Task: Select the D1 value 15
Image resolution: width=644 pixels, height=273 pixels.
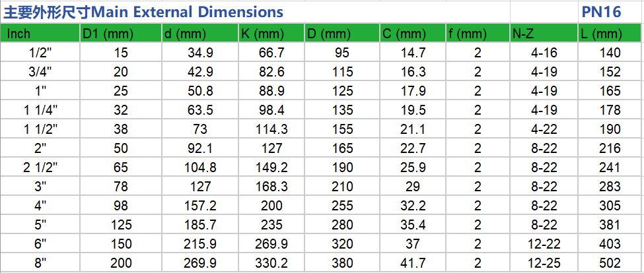Action: [121, 53]
